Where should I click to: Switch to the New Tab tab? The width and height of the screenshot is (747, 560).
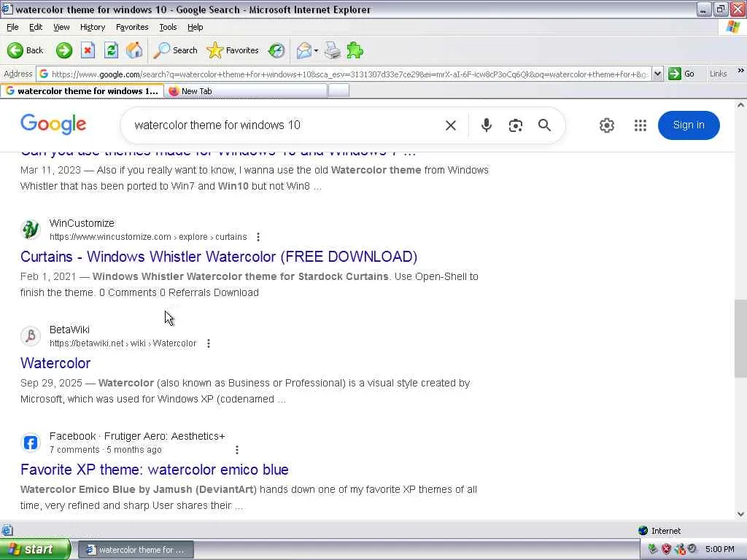(246, 91)
